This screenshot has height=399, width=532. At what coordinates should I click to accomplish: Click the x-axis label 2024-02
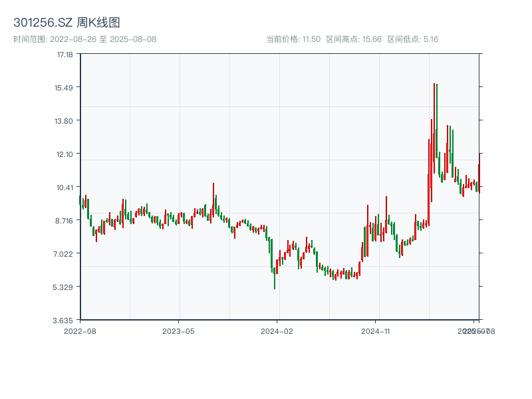pyautogui.click(x=277, y=331)
